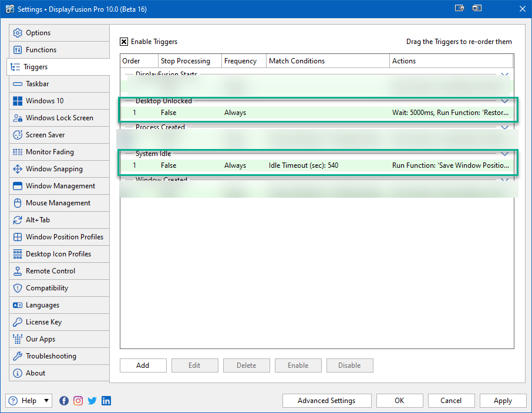
Task: Open the Functions page icon
Action: point(17,50)
